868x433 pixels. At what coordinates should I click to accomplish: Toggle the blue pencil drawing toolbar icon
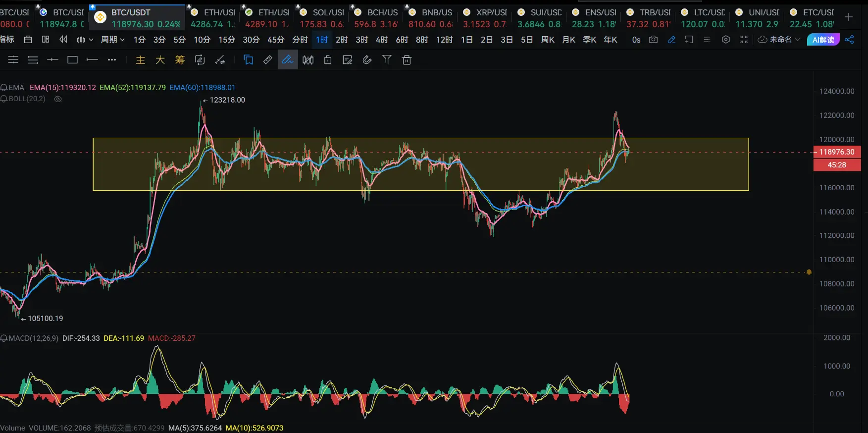(x=671, y=40)
